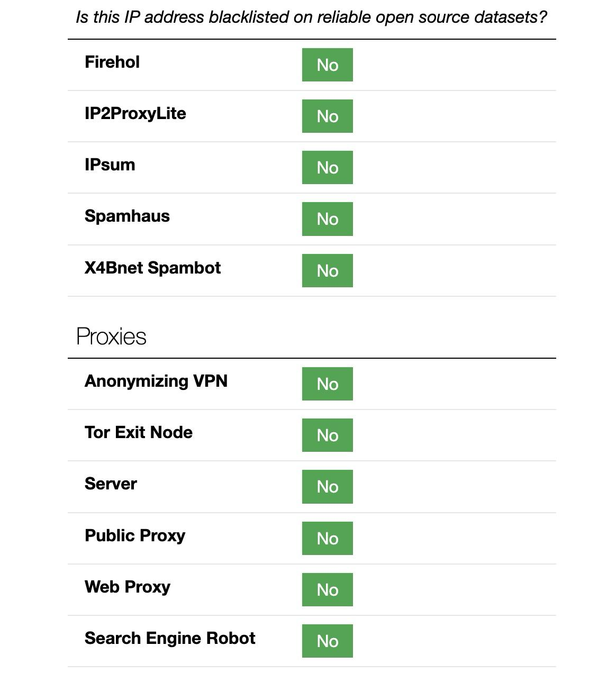Viewport: 616px width, 673px height.
Task: Click the Spamhaus dataset label
Action: click(x=127, y=216)
